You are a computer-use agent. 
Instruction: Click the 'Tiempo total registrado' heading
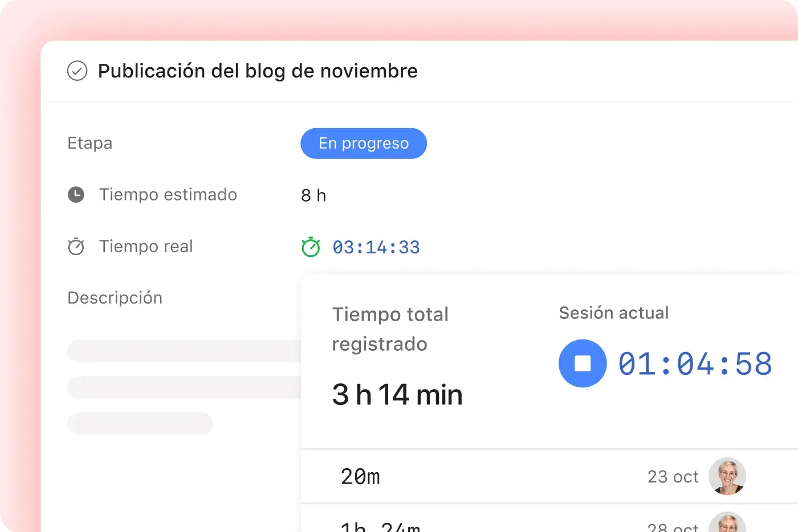pyautogui.click(x=390, y=329)
